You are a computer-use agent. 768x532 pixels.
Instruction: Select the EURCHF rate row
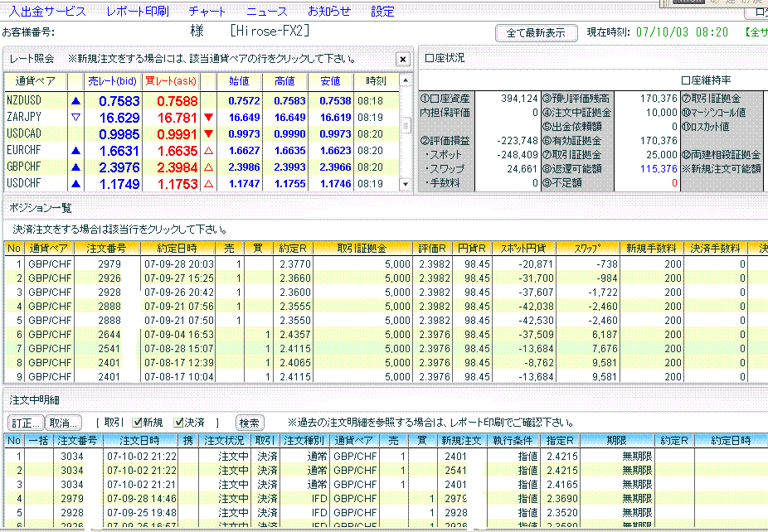coord(202,151)
